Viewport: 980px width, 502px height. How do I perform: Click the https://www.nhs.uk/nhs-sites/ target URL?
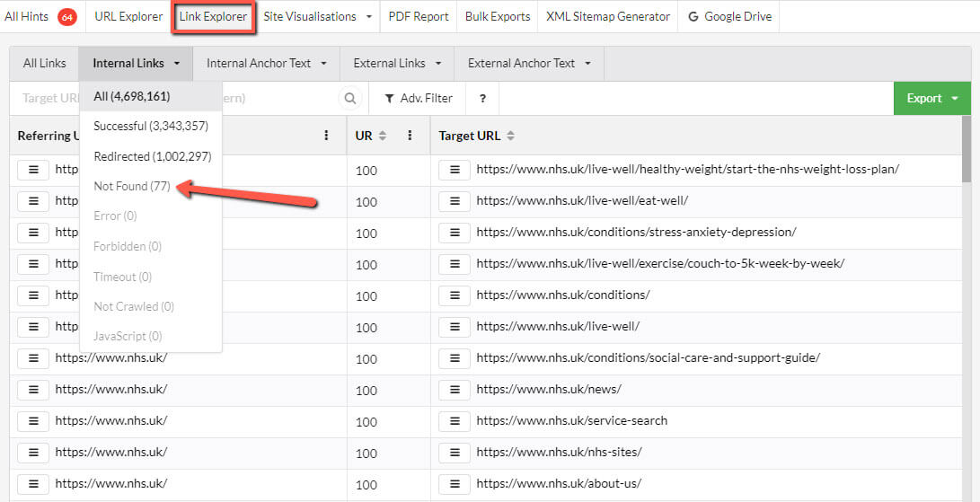pyautogui.click(x=559, y=452)
